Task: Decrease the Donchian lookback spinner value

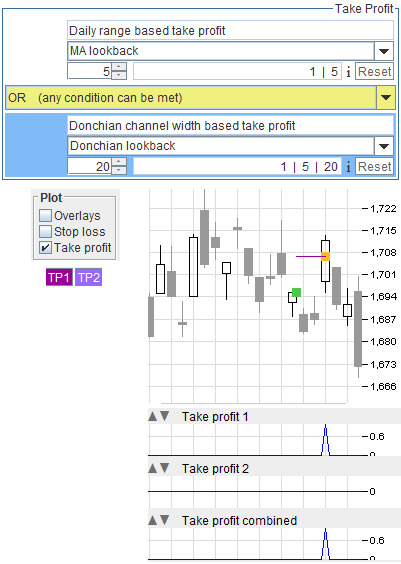Action: [x=119, y=170]
